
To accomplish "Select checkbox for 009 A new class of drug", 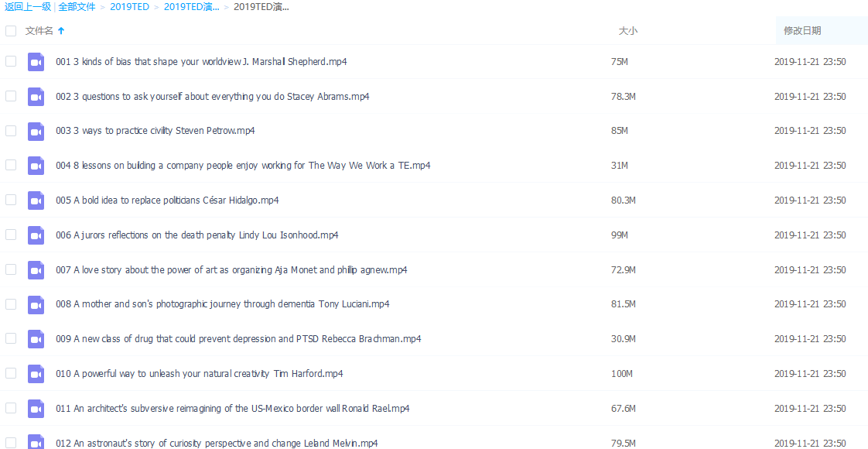I will coord(11,339).
